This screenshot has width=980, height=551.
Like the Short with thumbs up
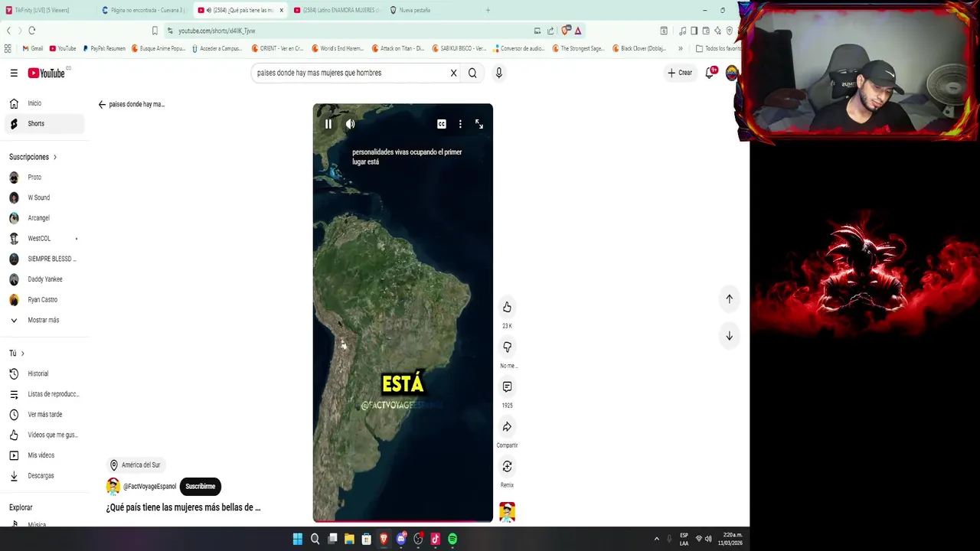(507, 307)
